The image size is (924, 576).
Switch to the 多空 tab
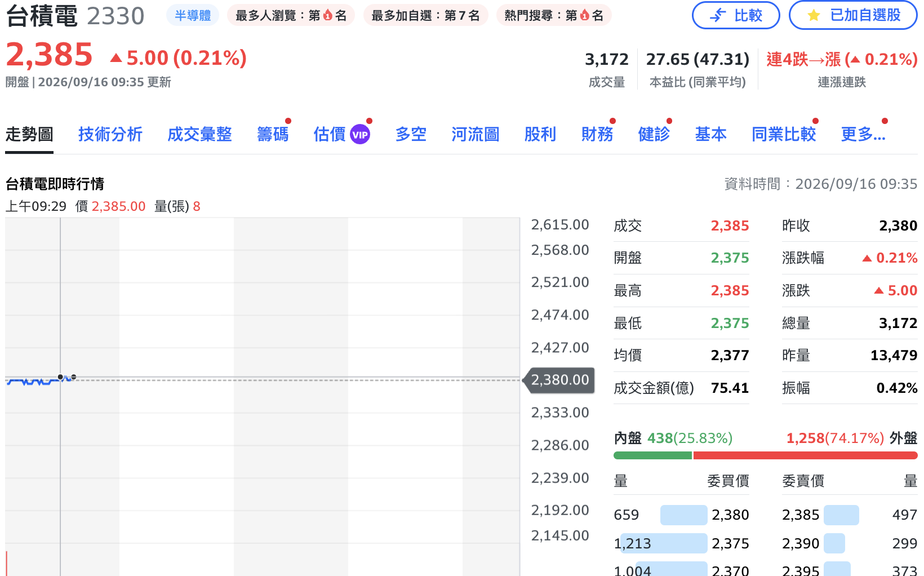pos(411,134)
